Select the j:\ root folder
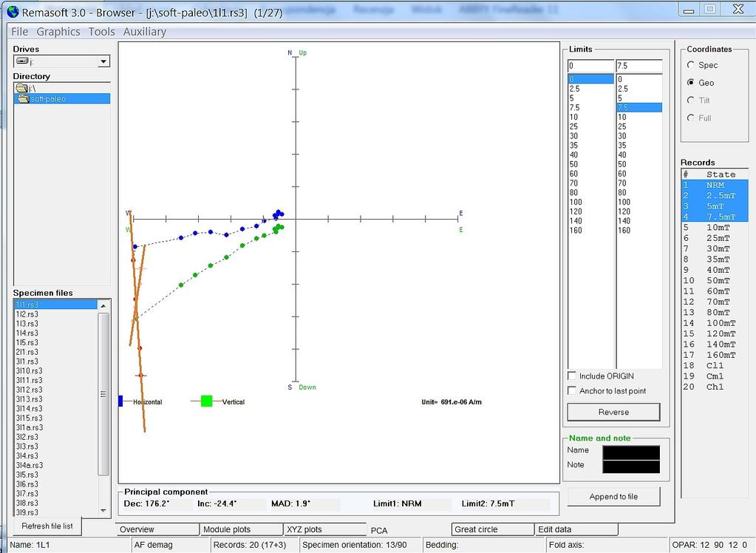The height and width of the screenshot is (553, 756). [x=62, y=88]
